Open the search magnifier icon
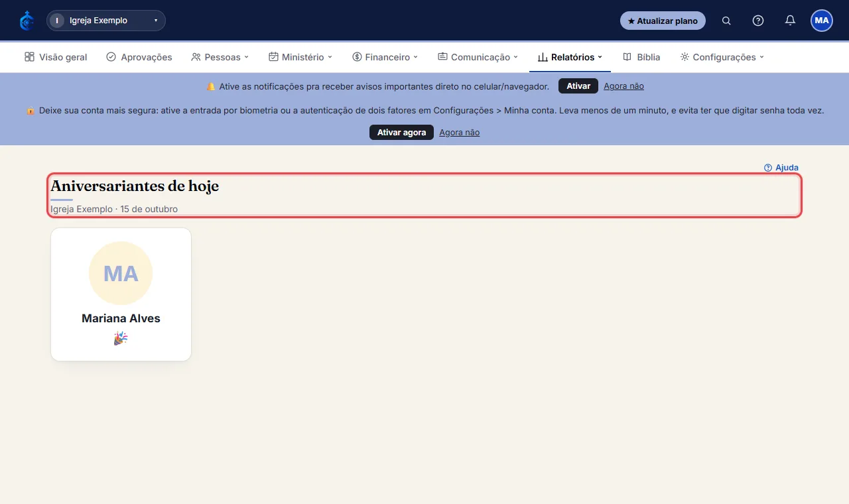Screen dimensions: 849x504 click(x=726, y=21)
